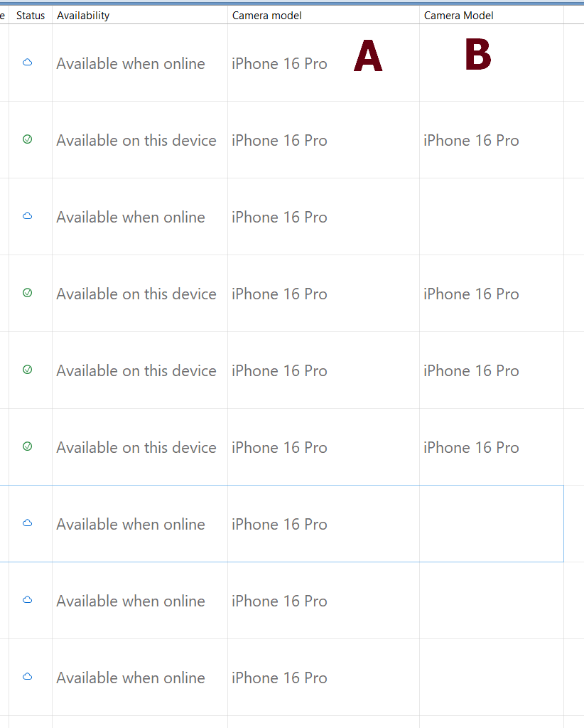Click the capitalized "Camera Model" column header
This screenshot has width=584, height=728.
459,16
